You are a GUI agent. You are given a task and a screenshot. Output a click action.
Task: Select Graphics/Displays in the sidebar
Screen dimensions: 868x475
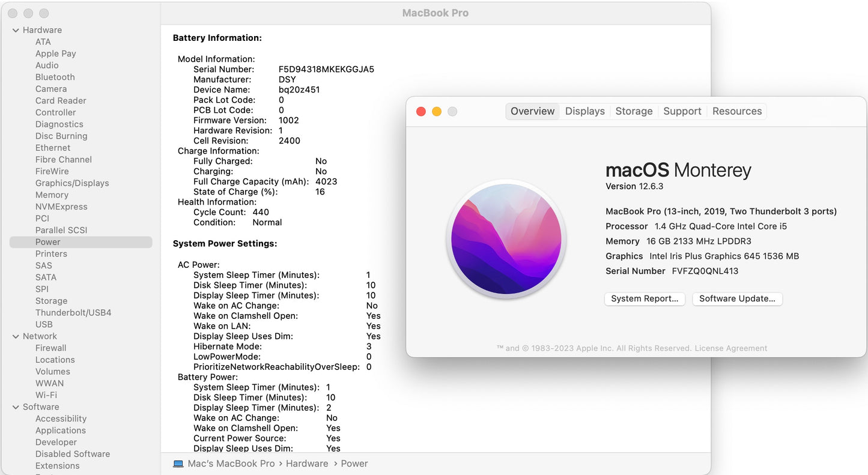click(72, 183)
